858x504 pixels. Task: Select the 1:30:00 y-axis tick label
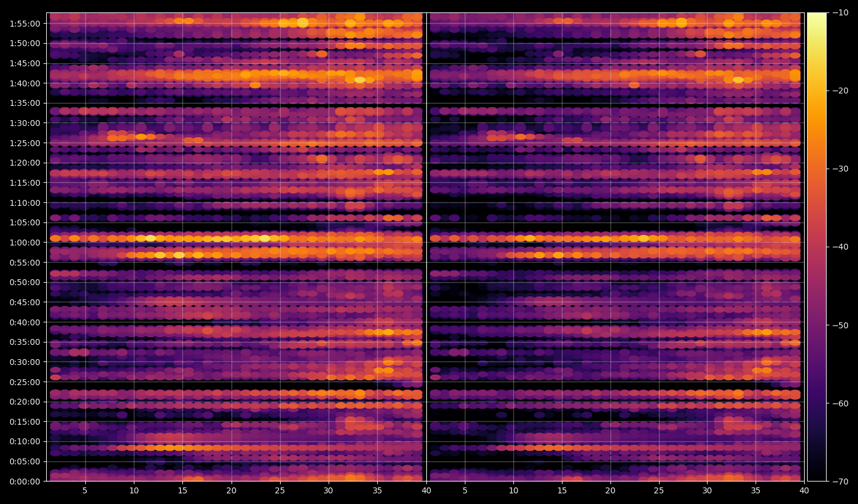[25, 123]
